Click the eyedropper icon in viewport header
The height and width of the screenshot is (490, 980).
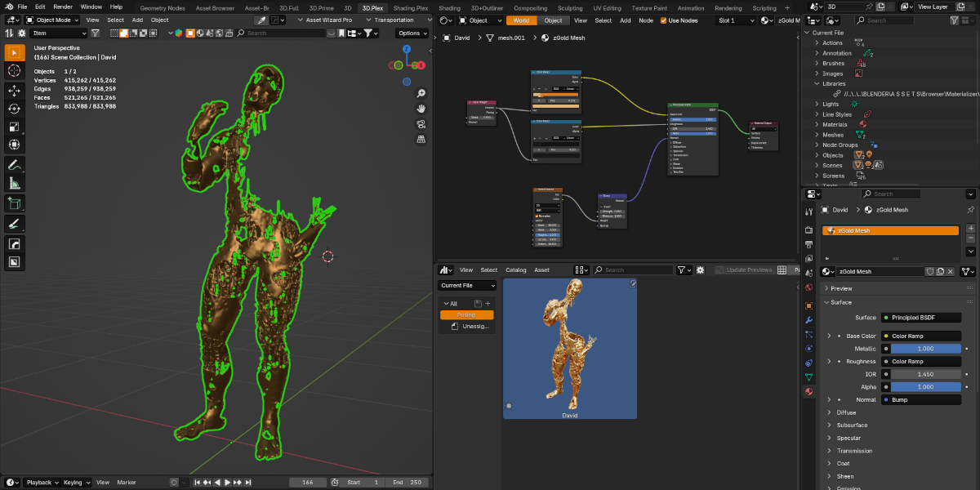(x=261, y=20)
